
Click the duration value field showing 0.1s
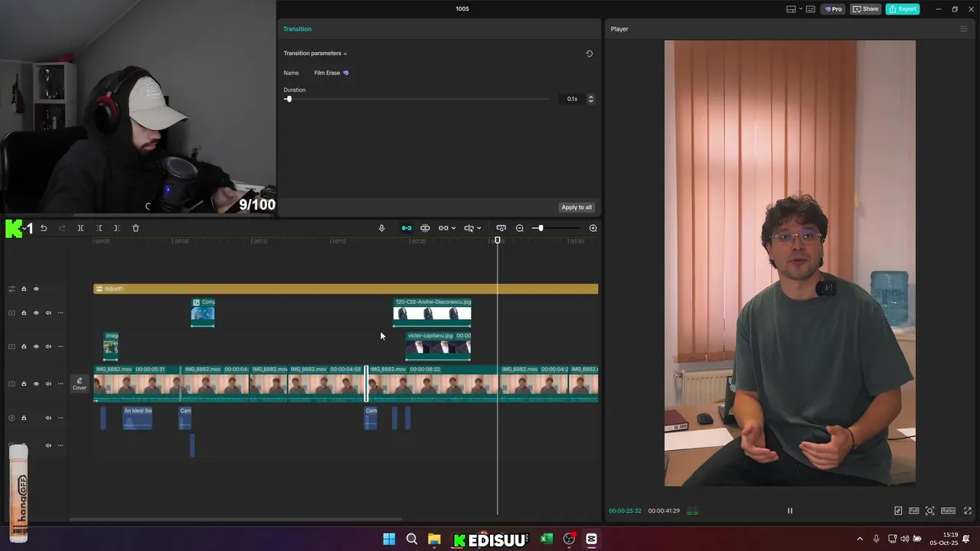573,99
